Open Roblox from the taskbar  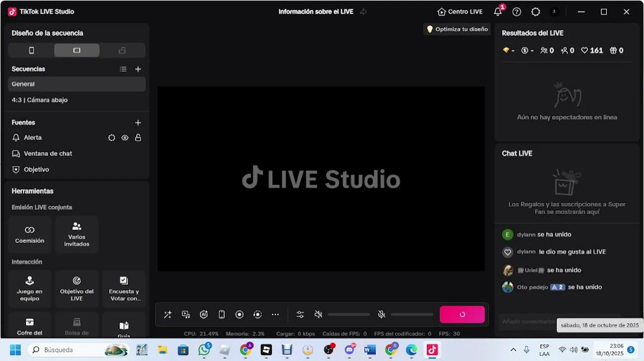coord(266,349)
